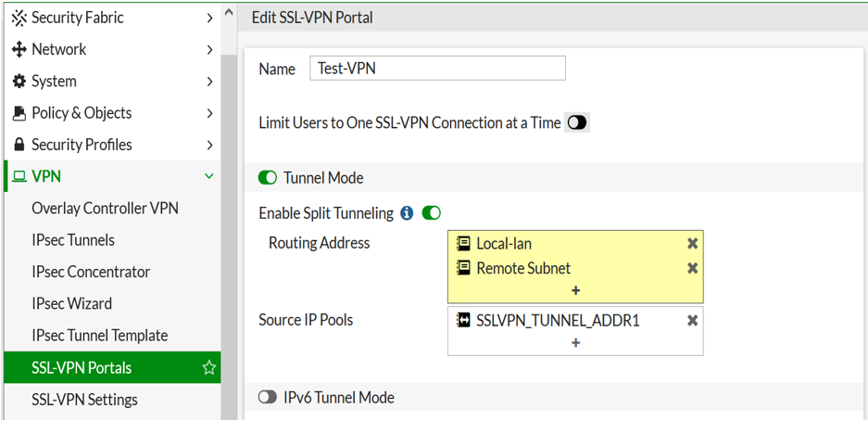Expand the System submenu chevron
Image resolution: width=868 pixels, height=421 pixels.
click(x=209, y=82)
